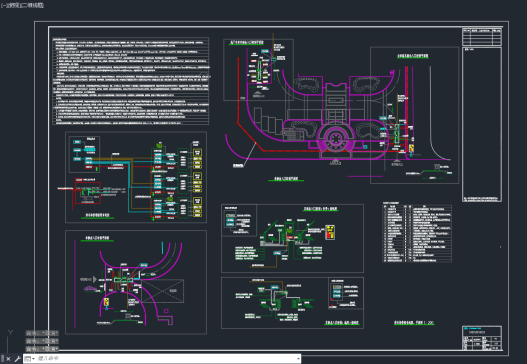Expand command history arrow at command line end
This screenshot has height=364, width=527.
(x=298, y=359)
